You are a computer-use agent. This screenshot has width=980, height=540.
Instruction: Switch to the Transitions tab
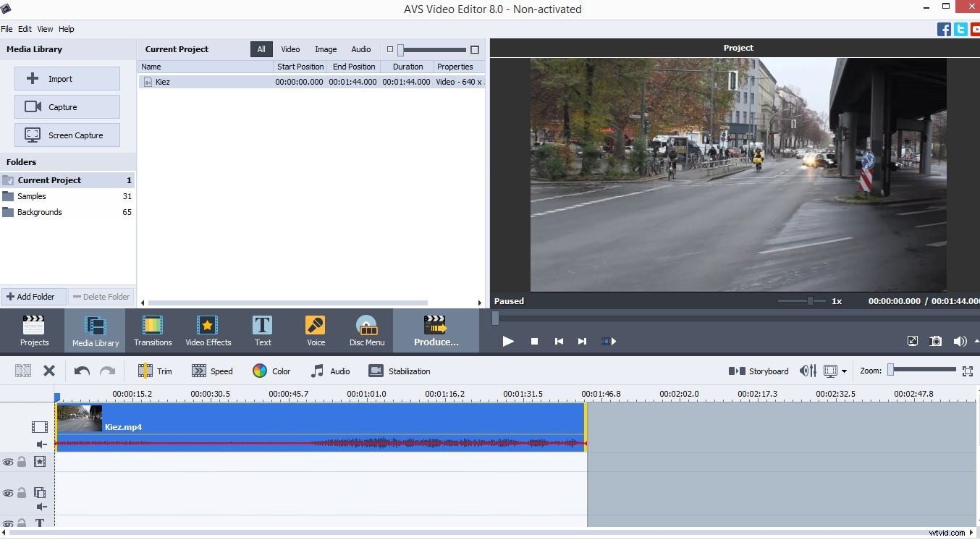coord(153,330)
